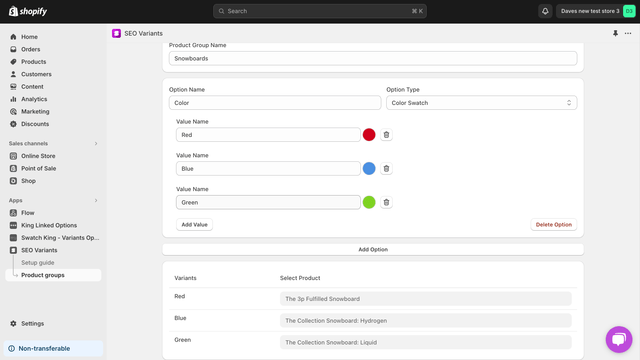Click the Option Name field
Viewport: 640px width, 360px height.
point(275,103)
